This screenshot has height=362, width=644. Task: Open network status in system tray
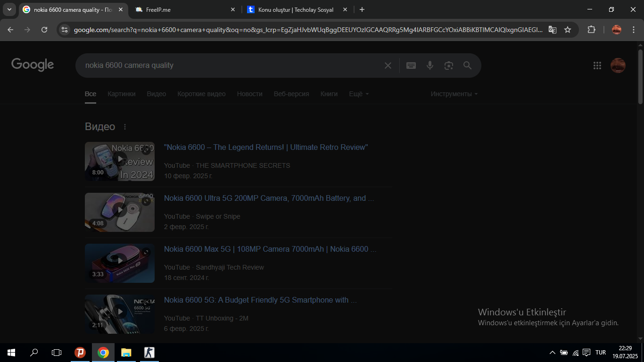tap(576, 353)
